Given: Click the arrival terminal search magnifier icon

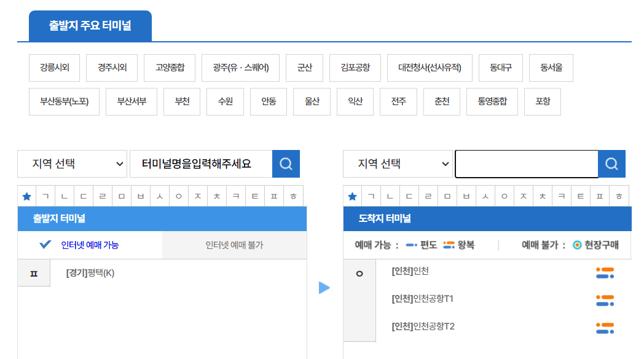Looking at the screenshot, I should pos(611,164).
